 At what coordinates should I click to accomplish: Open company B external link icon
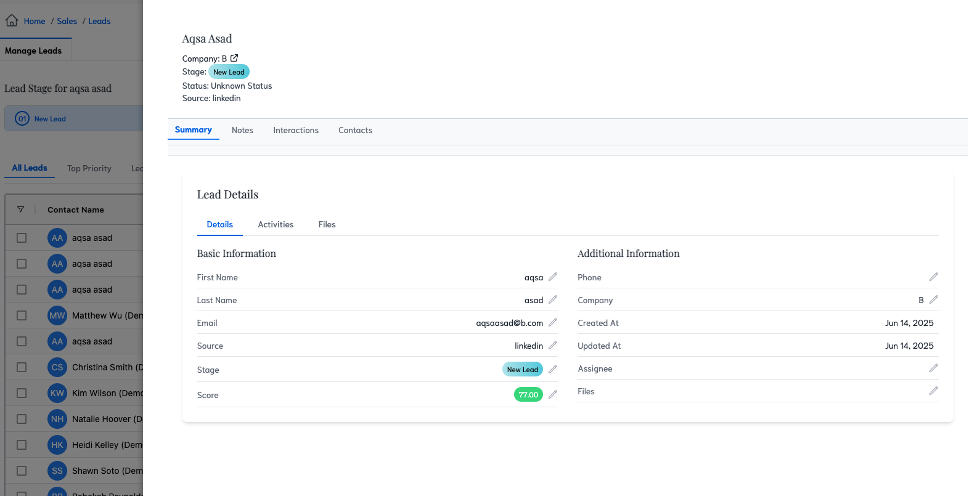(234, 59)
